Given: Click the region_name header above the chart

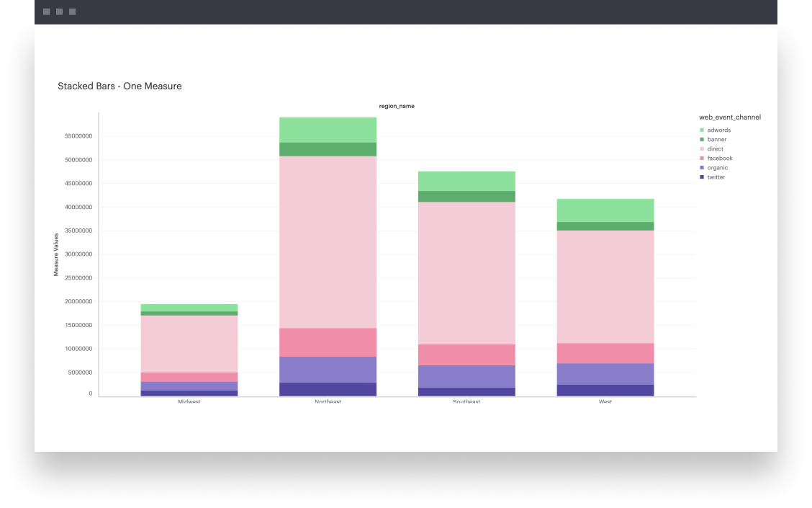Looking at the screenshot, I should [397, 106].
